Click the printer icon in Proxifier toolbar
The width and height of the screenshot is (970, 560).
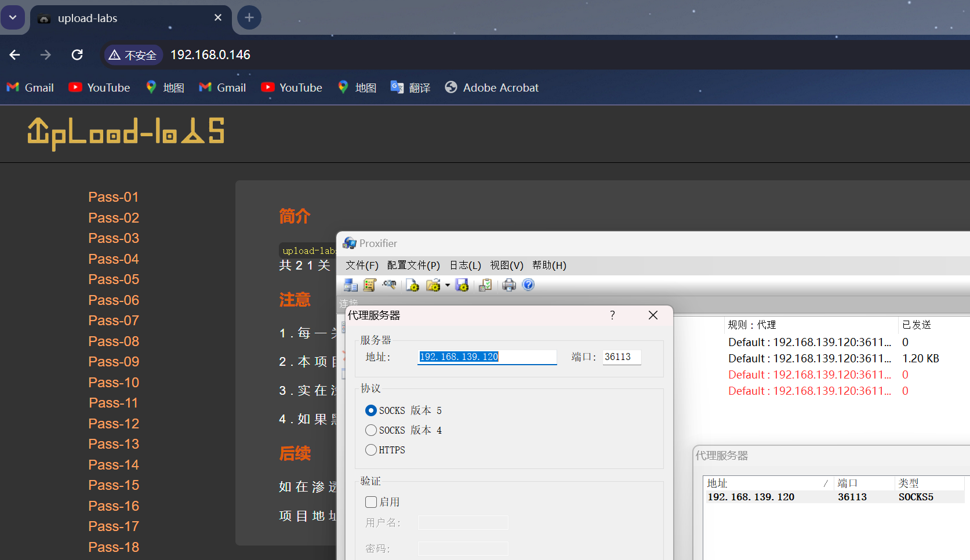(508, 285)
